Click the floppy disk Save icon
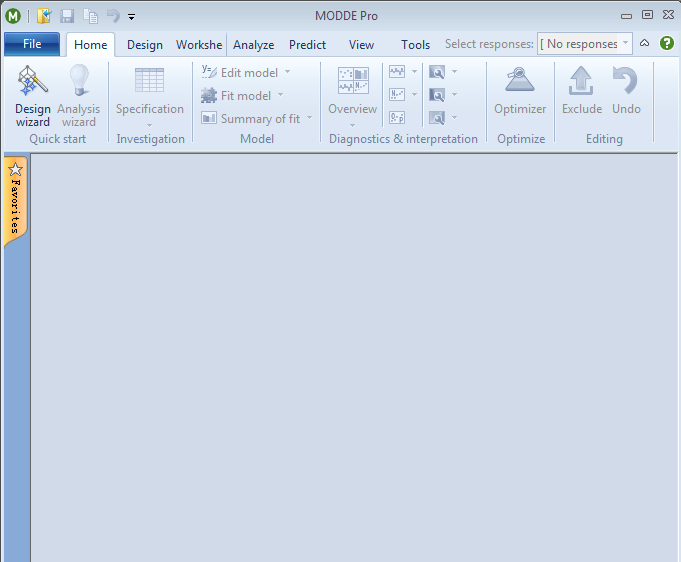Viewport: 681px width, 562px height. click(x=67, y=16)
